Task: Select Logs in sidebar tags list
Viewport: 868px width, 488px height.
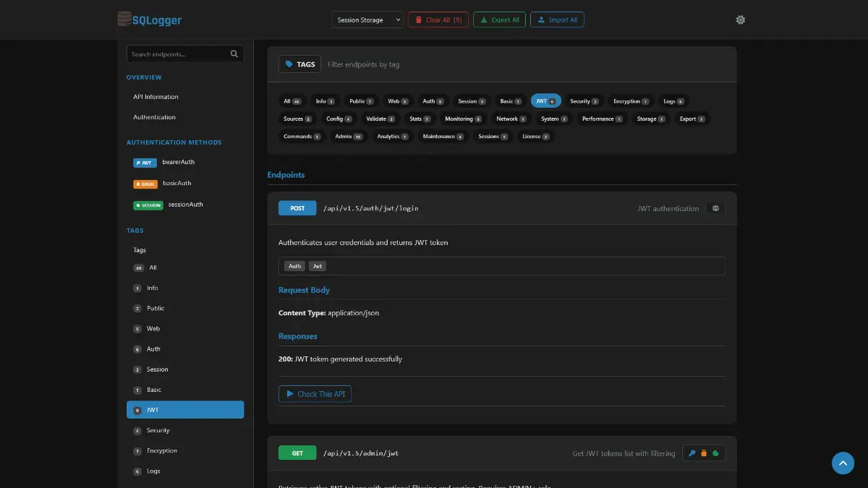Action: (185, 471)
